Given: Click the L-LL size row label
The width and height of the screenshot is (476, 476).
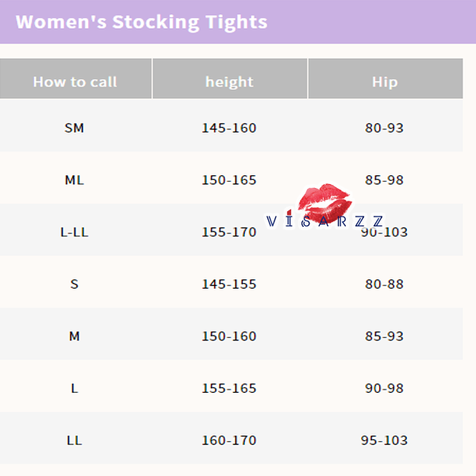Looking at the screenshot, I should (x=74, y=232).
